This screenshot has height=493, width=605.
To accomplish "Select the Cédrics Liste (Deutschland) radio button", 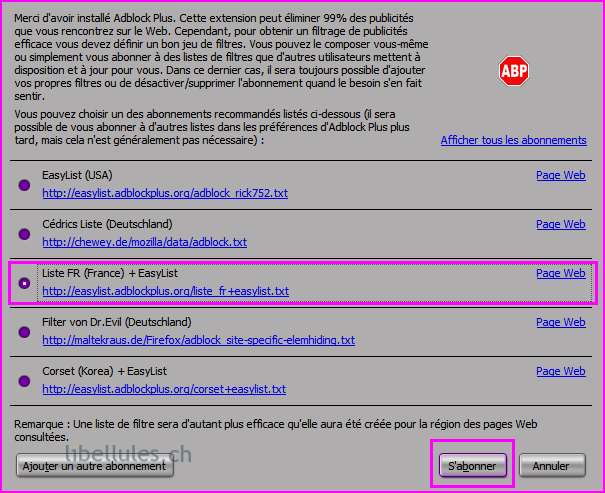I will [x=24, y=234].
